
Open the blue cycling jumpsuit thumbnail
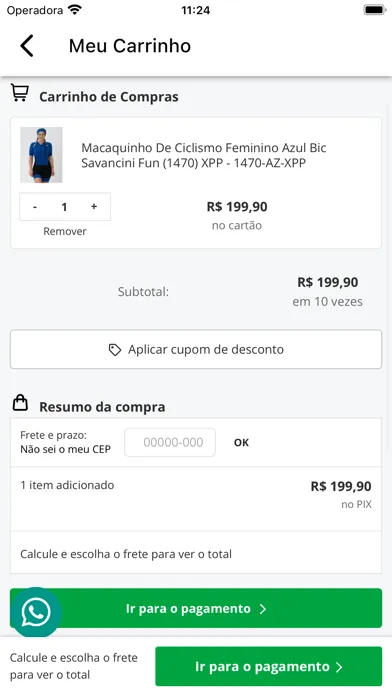(x=41, y=155)
